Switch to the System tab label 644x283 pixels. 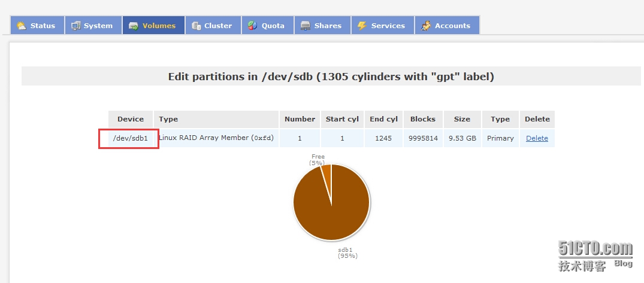tap(98, 26)
